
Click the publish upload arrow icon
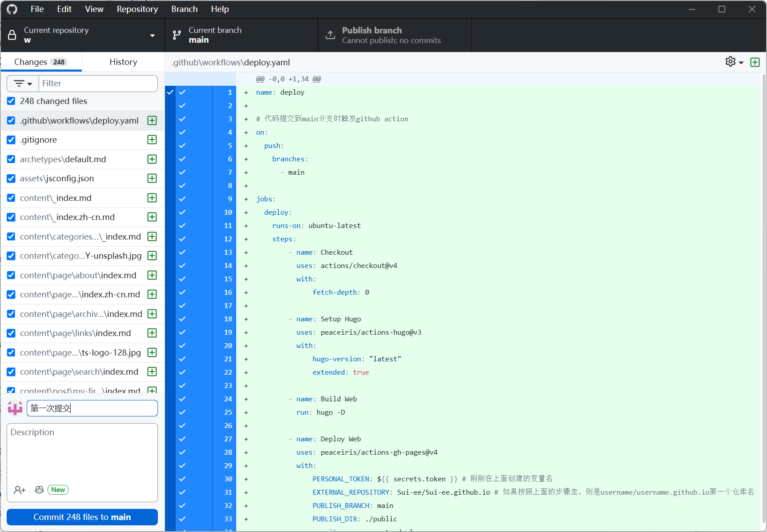pyautogui.click(x=330, y=35)
